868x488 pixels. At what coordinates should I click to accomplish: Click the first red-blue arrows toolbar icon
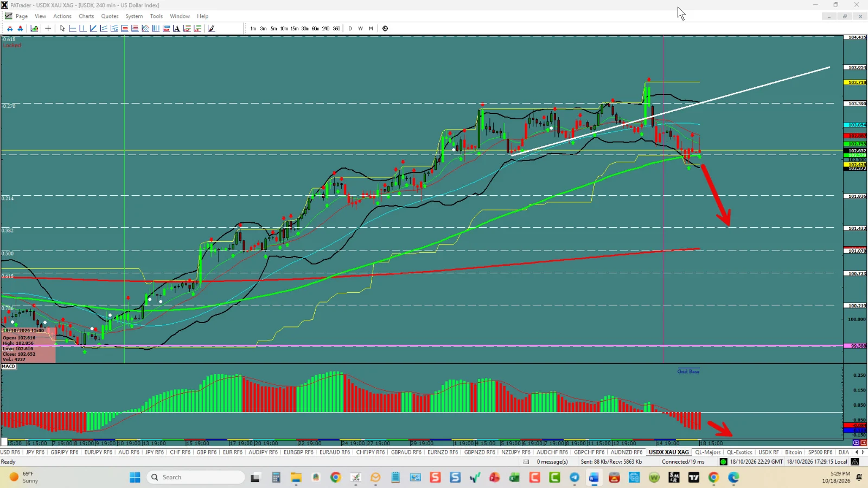[x=10, y=28]
